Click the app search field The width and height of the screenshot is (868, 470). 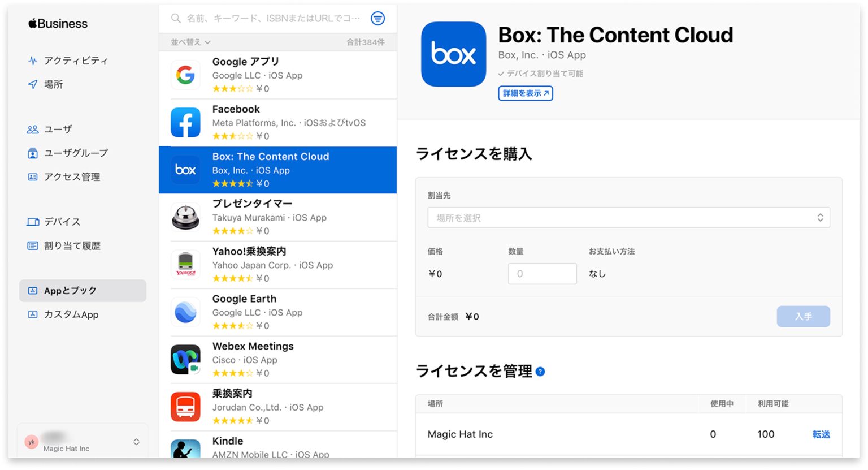[266, 18]
